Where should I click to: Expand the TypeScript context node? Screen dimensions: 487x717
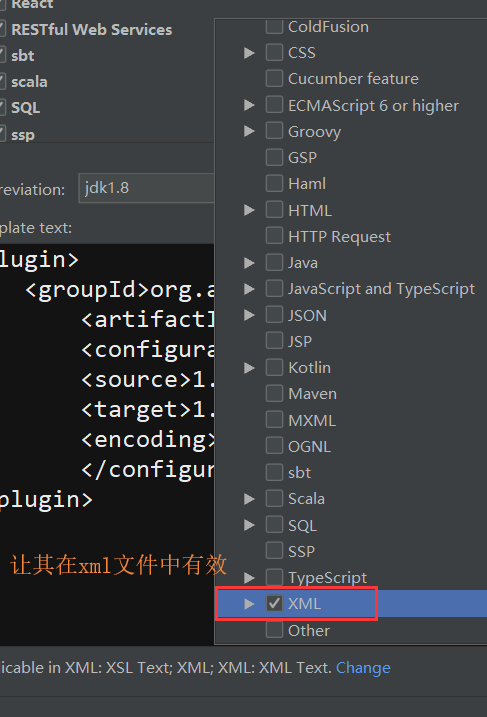coord(249,577)
